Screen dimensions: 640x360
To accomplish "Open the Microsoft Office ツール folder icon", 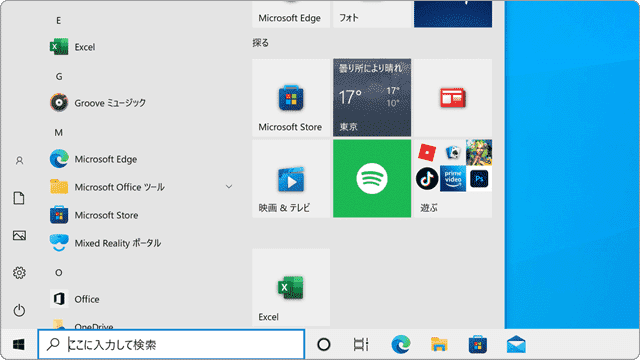I will tap(59, 187).
